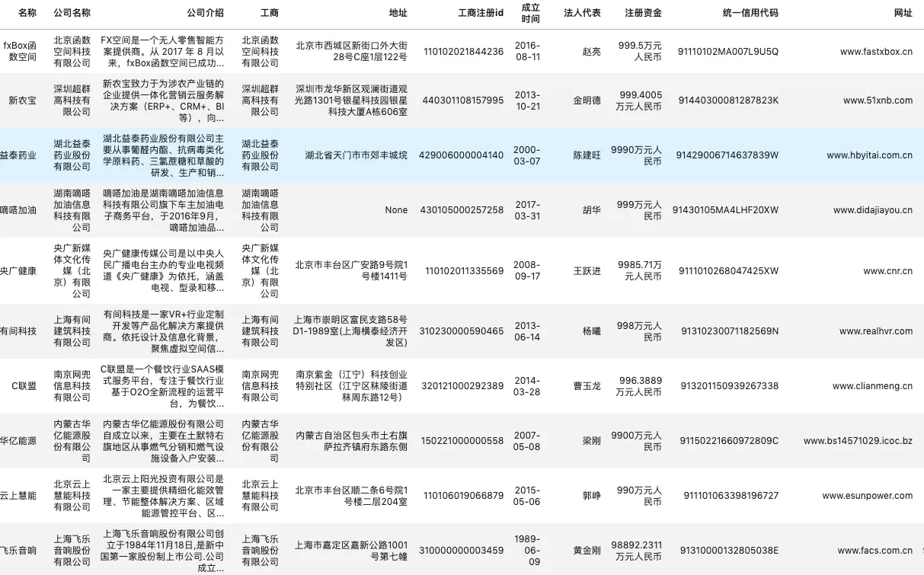Click the 地址 column header

pyautogui.click(x=398, y=13)
